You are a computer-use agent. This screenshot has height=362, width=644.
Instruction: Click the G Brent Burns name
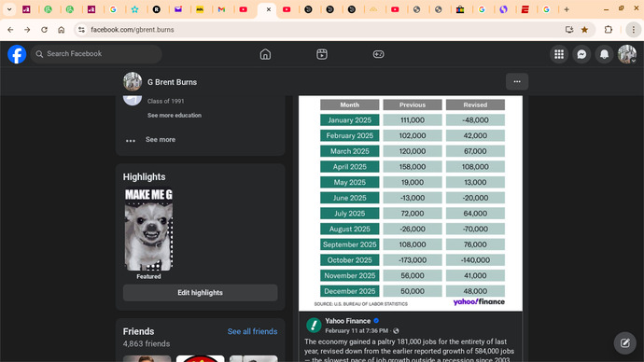172,82
